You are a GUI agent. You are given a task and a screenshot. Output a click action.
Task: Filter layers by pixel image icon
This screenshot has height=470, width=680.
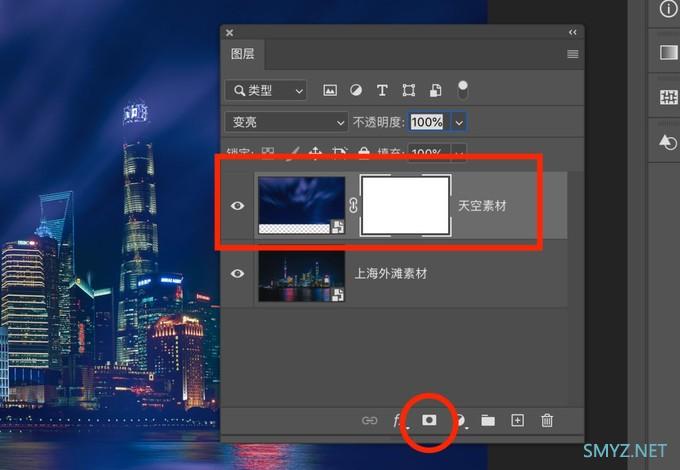click(x=330, y=91)
